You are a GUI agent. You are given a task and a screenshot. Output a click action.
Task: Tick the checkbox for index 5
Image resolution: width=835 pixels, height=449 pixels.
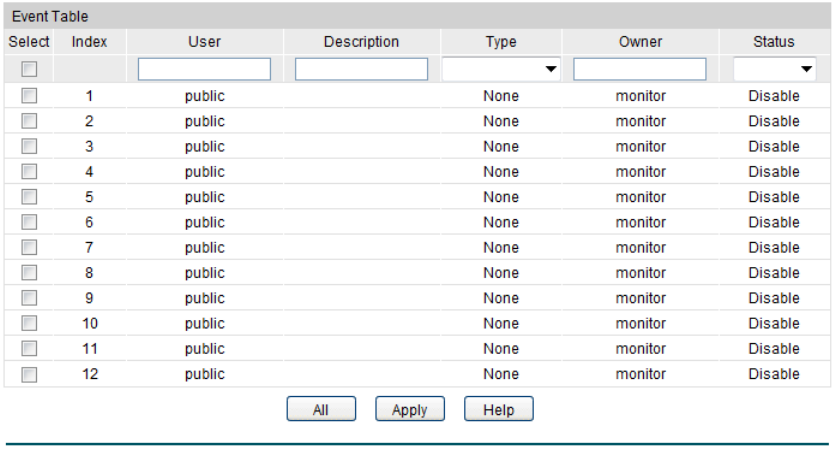point(29,197)
